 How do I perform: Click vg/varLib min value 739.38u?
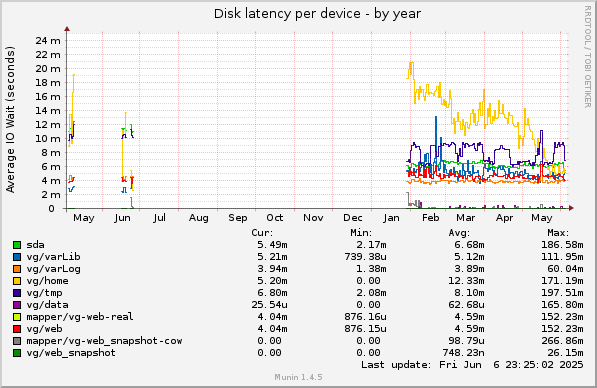pyautogui.click(x=366, y=257)
